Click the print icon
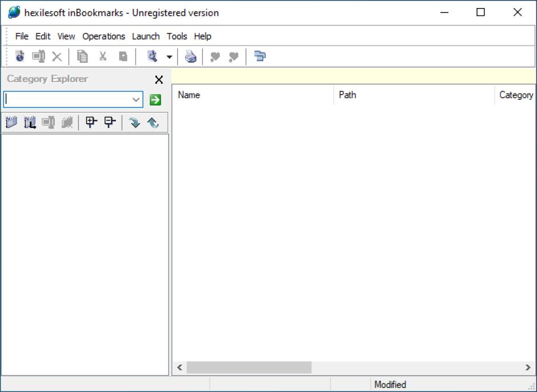537x392 pixels. point(191,56)
